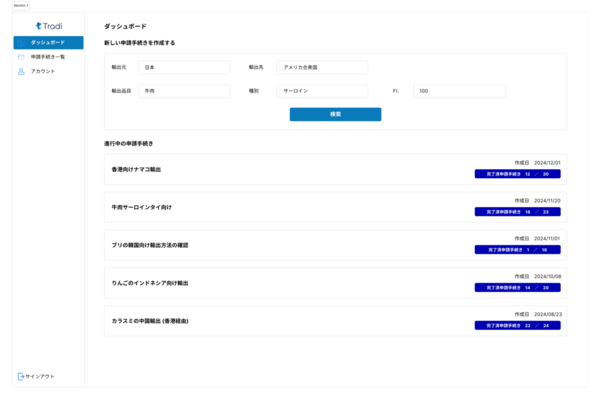Click the 作成日 2024/11/01 date text

[x=537, y=239]
